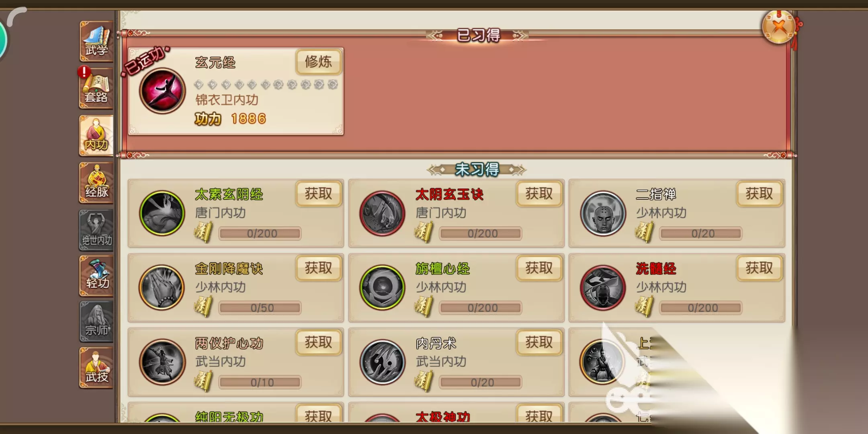Click the 洗髓经 skill icon

click(603, 287)
